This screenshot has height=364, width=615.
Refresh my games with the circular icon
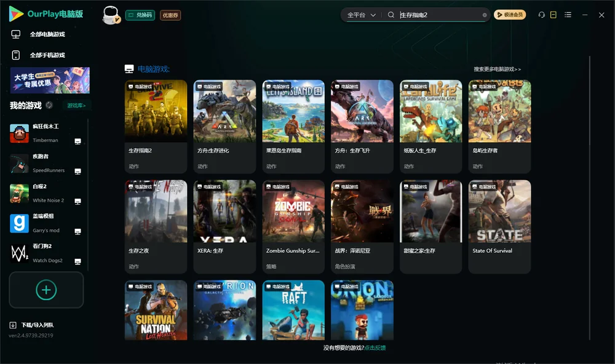49,105
